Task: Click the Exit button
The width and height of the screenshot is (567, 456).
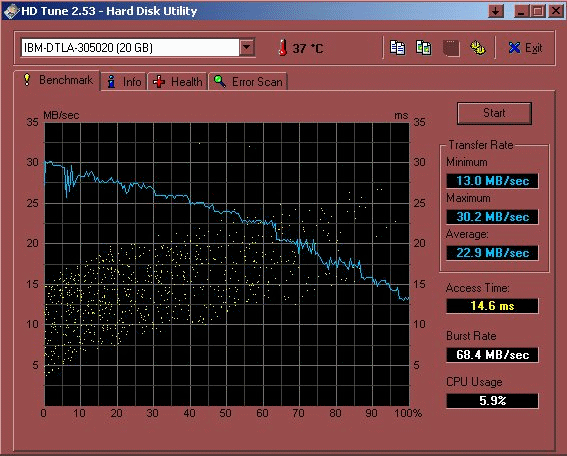Action: click(525, 48)
